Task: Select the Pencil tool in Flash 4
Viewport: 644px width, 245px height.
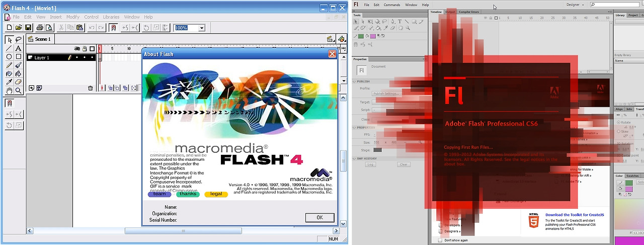Action: click(9, 65)
